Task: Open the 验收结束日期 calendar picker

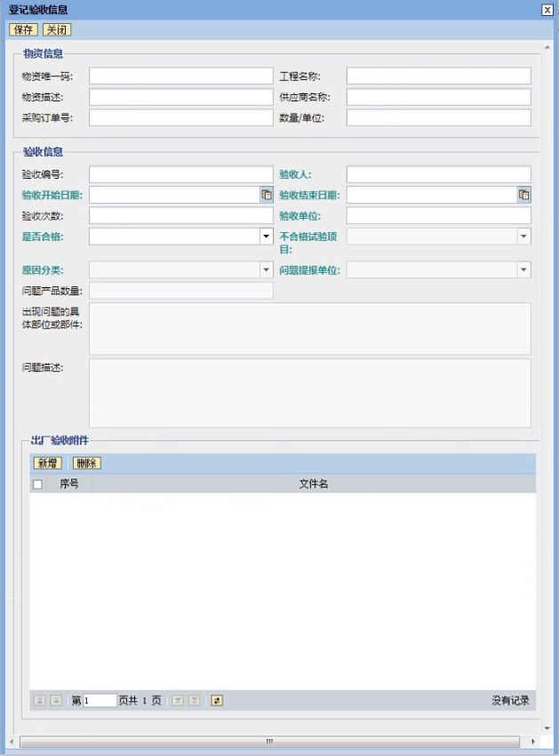Action: pos(523,195)
